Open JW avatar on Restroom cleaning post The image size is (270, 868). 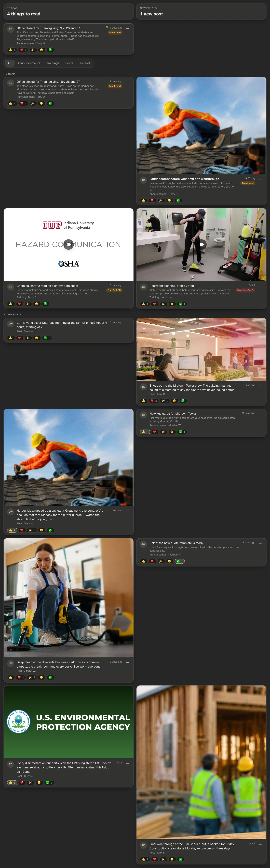click(143, 287)
